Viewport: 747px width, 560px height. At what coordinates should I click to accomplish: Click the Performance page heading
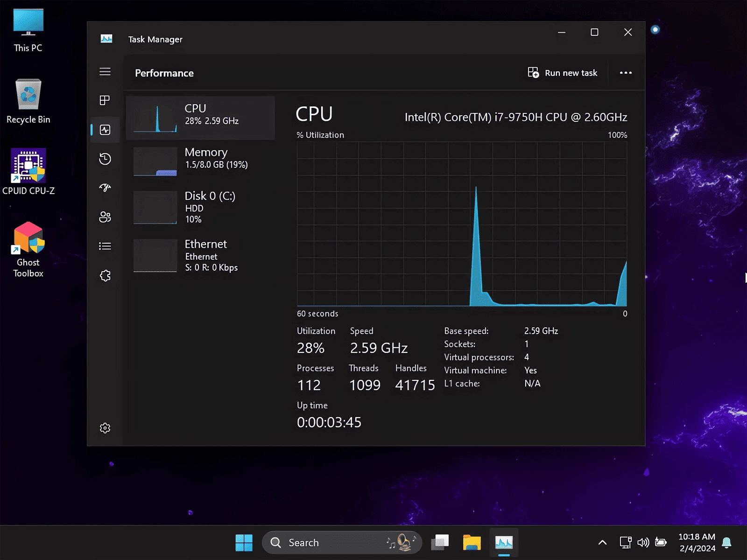click(x=164, y=73)
